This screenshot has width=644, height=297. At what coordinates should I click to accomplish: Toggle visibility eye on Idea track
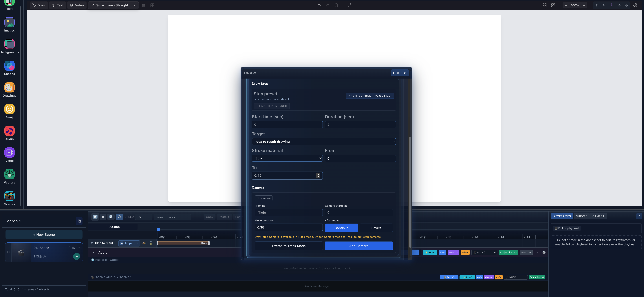tap(144, 243)
